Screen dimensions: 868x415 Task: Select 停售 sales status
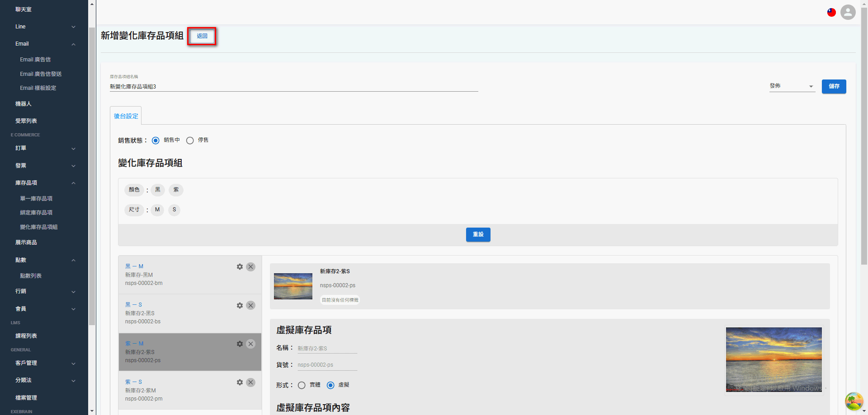[x=190, y=140]
